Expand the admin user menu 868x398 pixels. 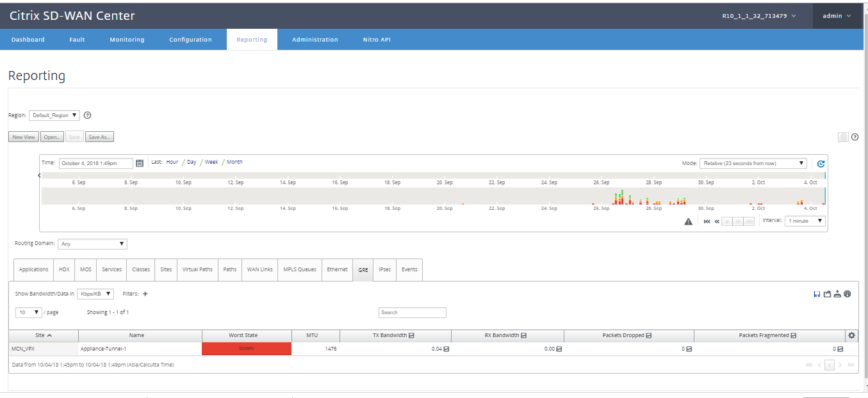click(x=837, y=16)
